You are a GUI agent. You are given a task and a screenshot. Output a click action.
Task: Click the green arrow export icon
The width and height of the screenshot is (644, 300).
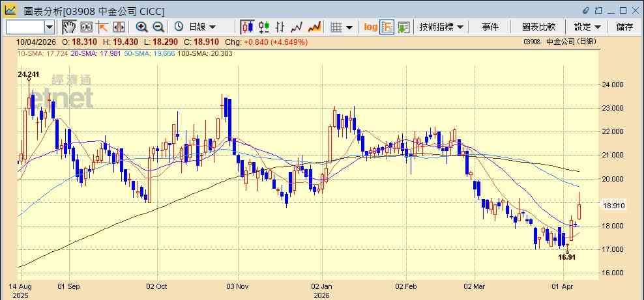(x=403, y=27)
